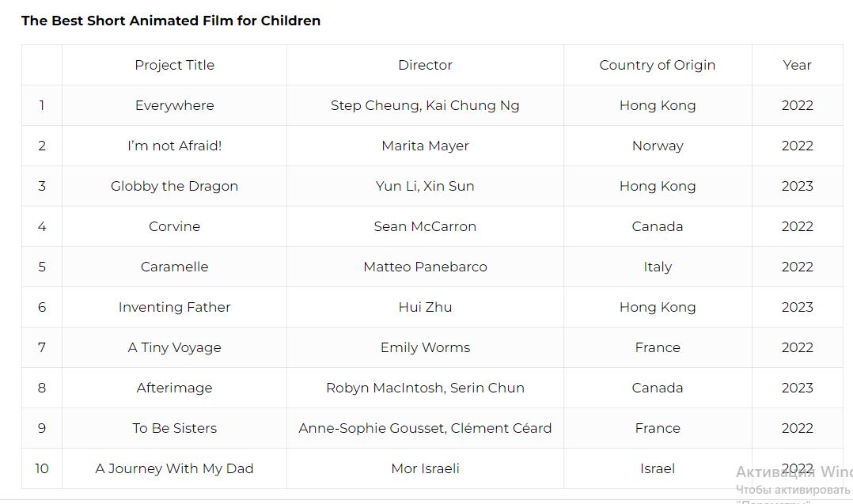Click the heading 'The Best Short Animated Film for Children'

[x=171, y=21]
